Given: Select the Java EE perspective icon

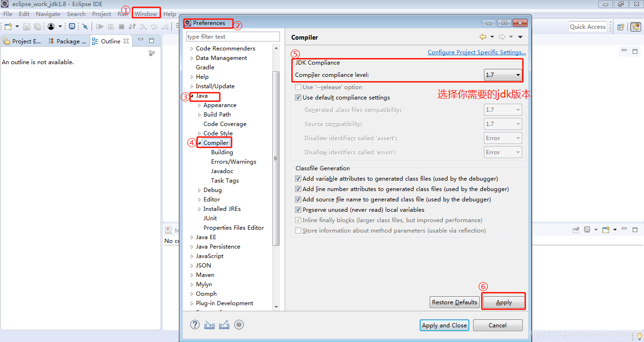Looking at the screenshot, I should tap(636, 27).
